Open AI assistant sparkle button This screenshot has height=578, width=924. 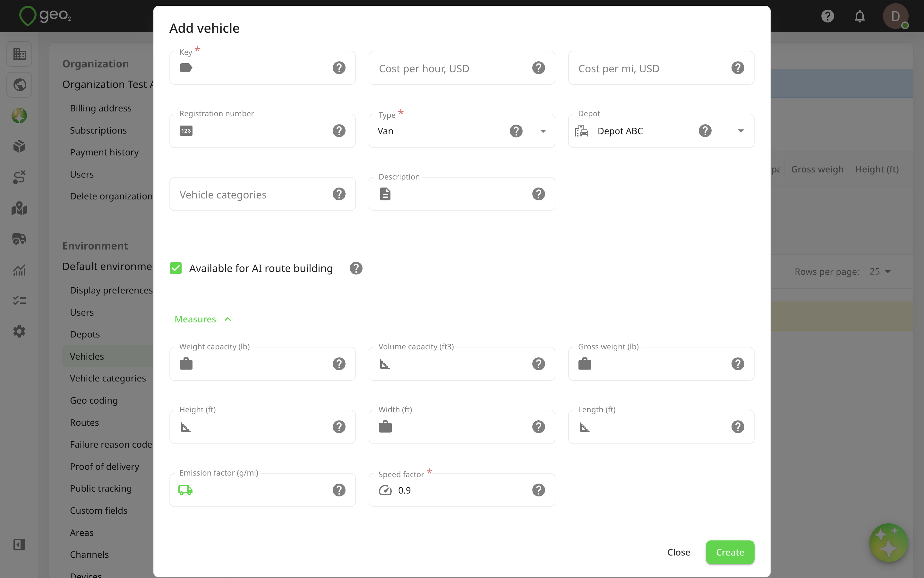pos(888,543)
